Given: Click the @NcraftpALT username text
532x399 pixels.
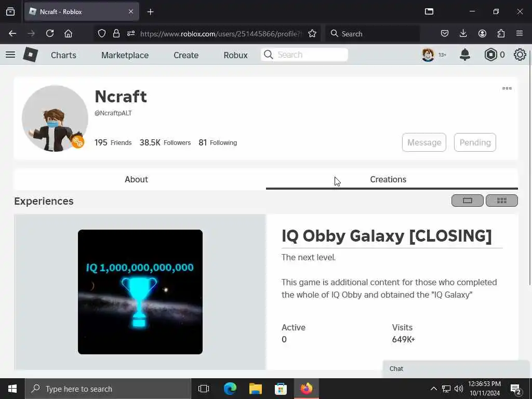Looking at the screenshot, I should point(113,113).
